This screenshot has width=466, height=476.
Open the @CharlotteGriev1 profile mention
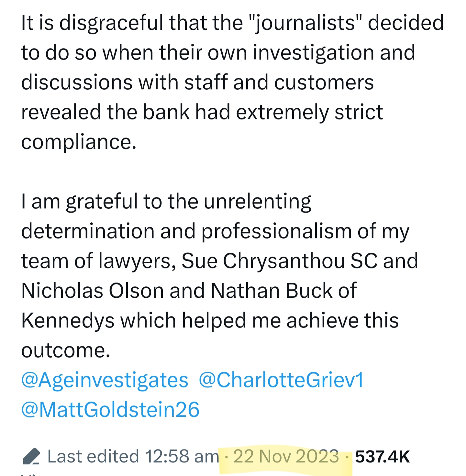pyautogui.click(x=281, y=380)
